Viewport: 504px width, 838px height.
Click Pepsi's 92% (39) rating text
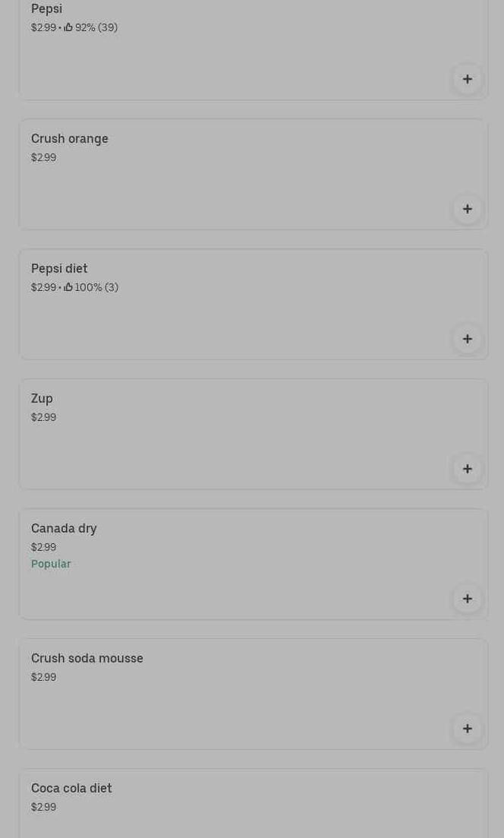click(x=96, y=27)
